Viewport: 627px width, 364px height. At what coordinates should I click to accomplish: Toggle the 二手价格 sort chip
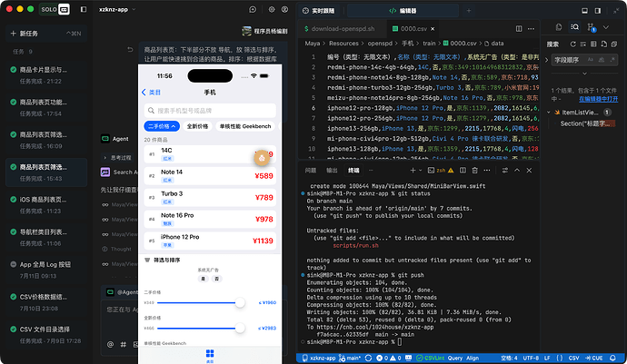(x=162, y=126)
